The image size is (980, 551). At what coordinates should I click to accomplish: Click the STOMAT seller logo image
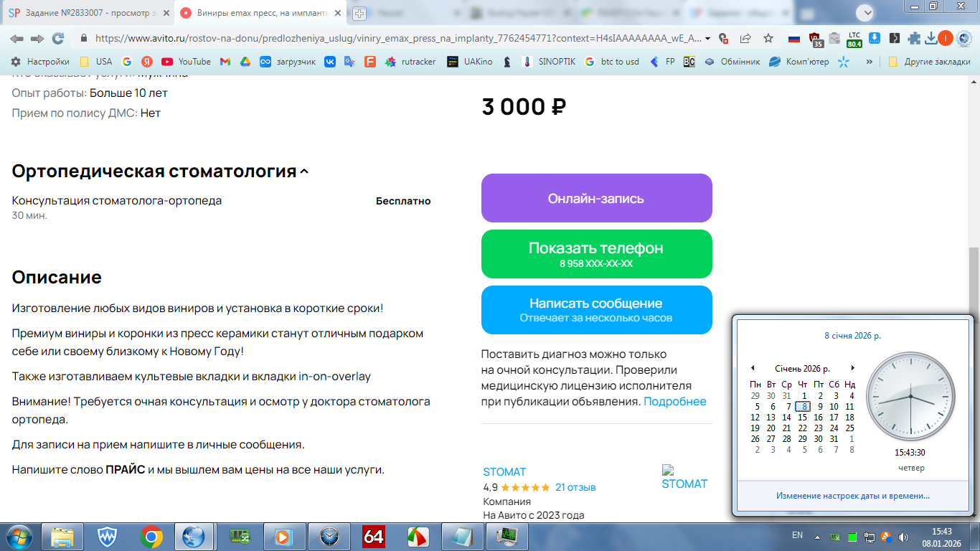coord(684,477)
